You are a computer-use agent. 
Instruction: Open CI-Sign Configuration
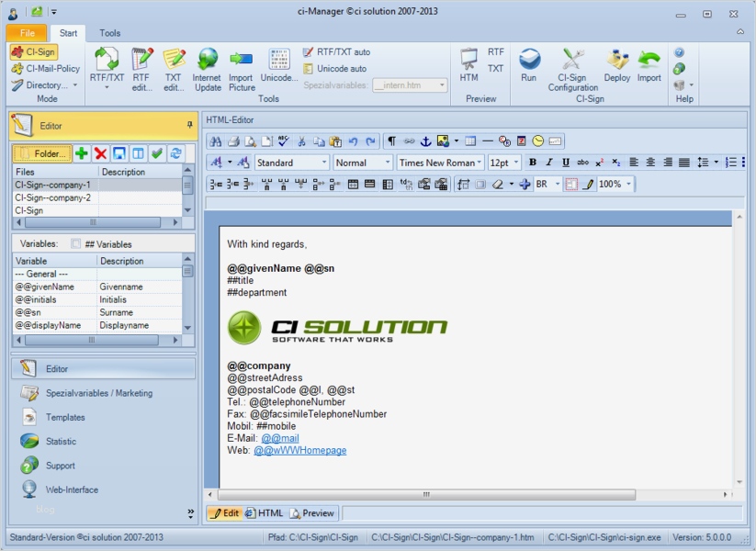click(573, 69)
